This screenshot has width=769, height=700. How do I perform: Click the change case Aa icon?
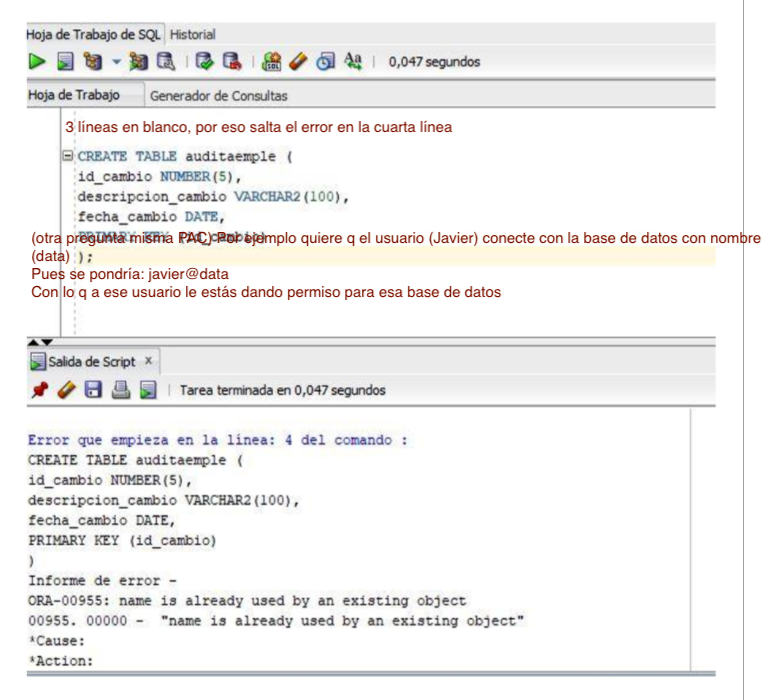[x=351, y=62]
